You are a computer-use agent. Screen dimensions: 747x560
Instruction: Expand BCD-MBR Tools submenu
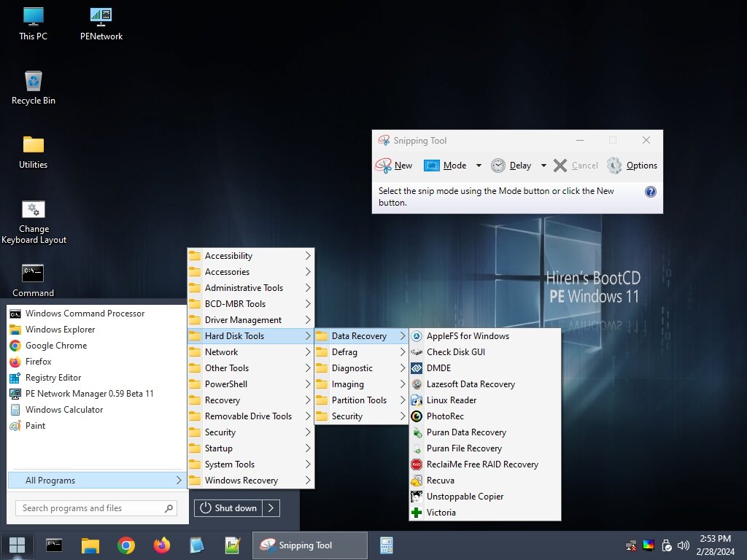pos(251,304)
